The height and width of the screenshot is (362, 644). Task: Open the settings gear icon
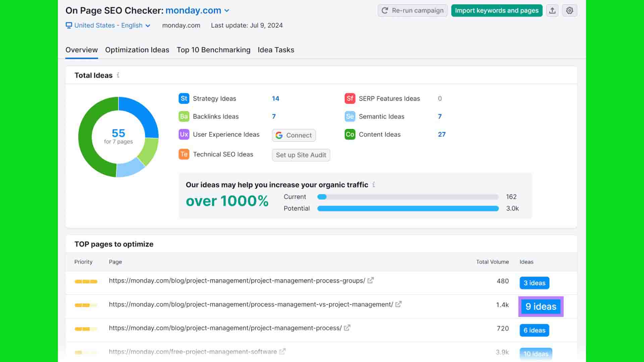pyautogui.click(x=570, y=11)
